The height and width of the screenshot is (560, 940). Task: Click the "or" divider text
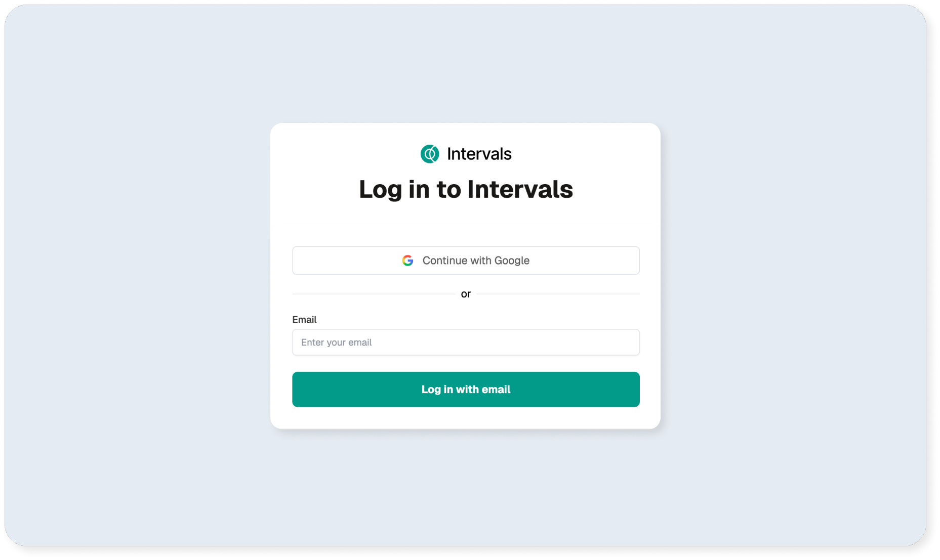[466, 294]
